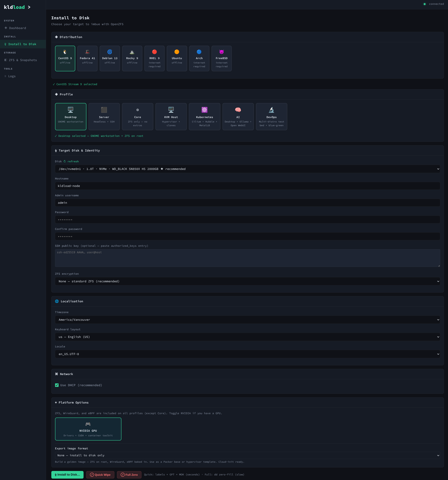Open ZFS & Snapshots page

click(x=23, y=60)
